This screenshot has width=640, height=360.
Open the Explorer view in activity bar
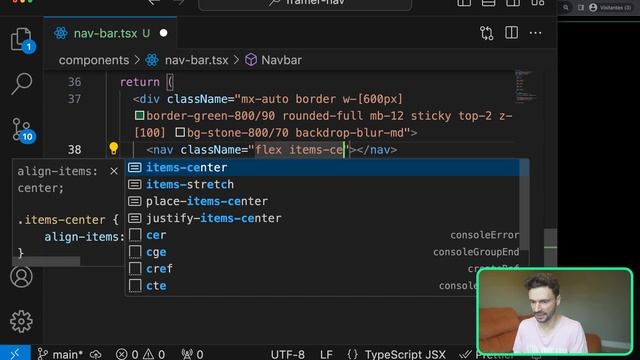coord(22,40)
